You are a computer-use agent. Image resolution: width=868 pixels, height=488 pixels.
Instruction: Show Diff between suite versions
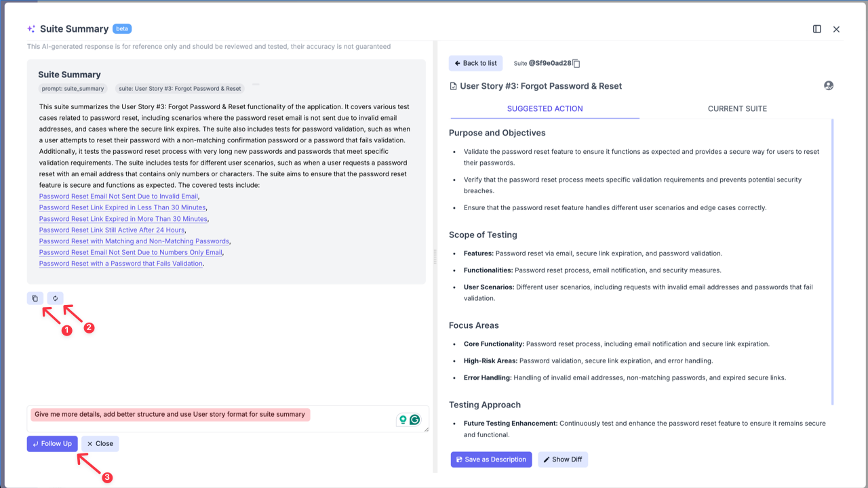click(x=563, y=459)
